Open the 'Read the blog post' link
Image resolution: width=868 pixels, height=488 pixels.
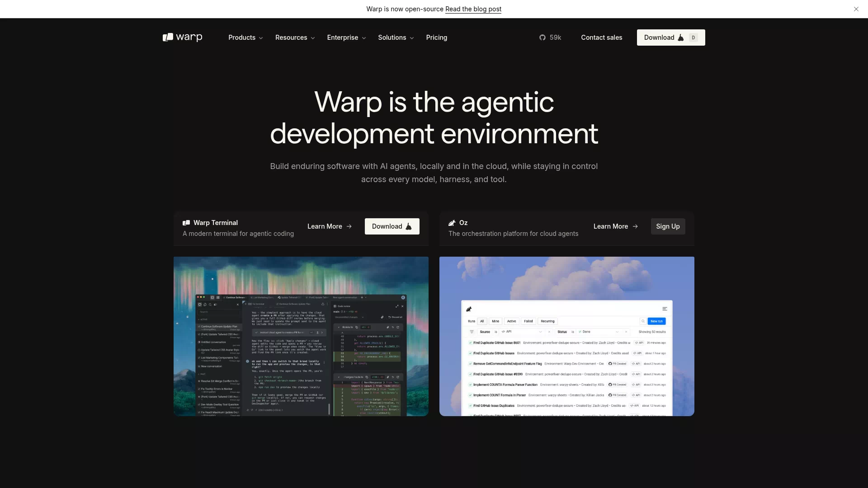[473, 9]
